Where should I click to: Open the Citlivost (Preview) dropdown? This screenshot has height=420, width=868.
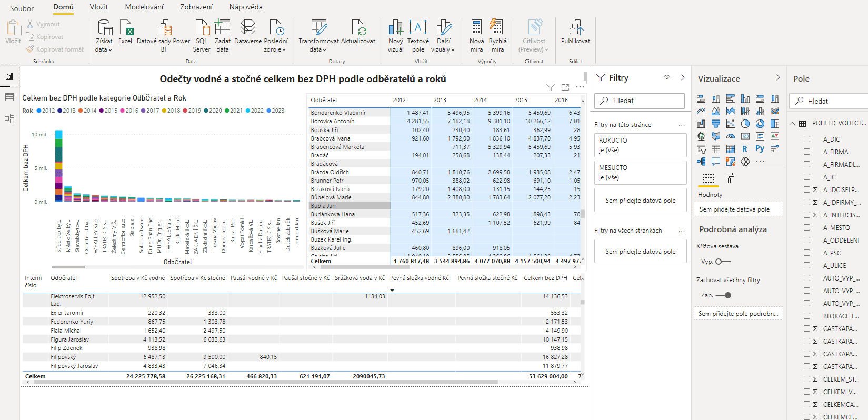(534, 36)
